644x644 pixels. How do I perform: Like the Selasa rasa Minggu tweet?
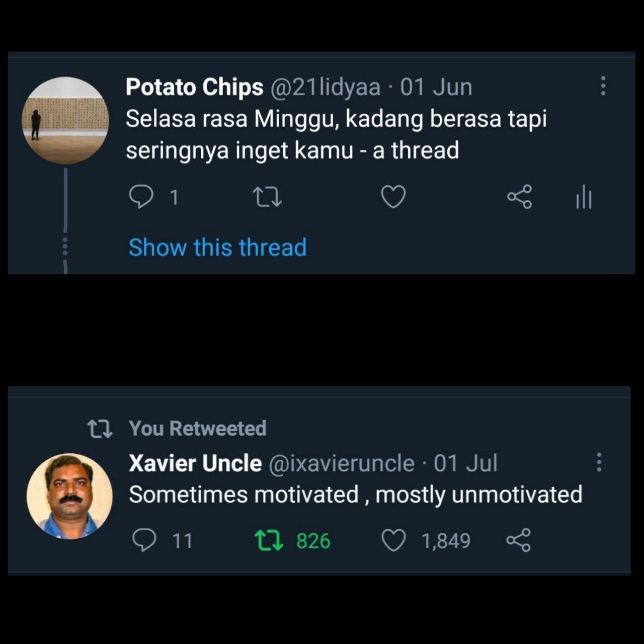click(x=393, y=197)
